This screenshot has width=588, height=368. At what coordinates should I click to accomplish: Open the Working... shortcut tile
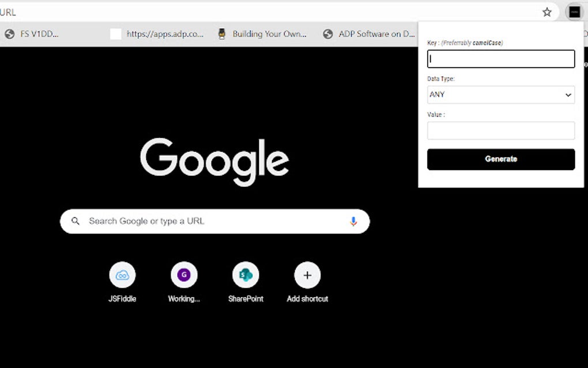click(x=184, y=282)
